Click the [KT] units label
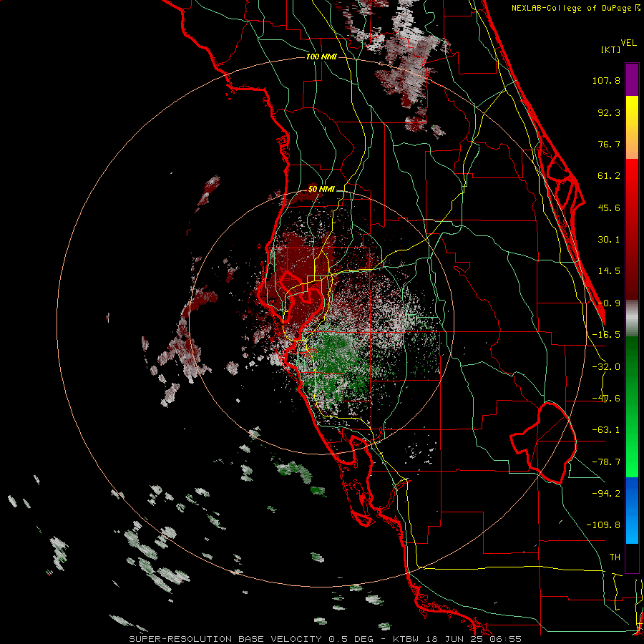644x644 pixels. coord(611,49)
